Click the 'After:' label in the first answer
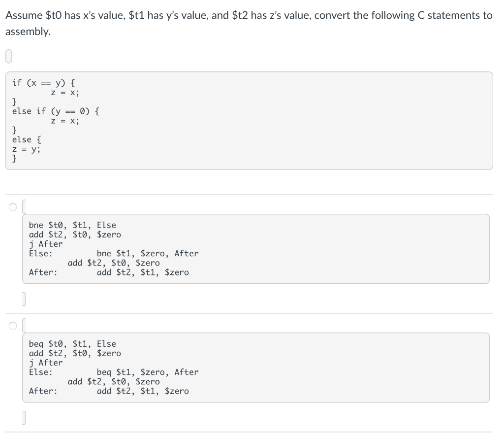Image resolution: width=504 pixels, height=433 pixels. [x=39, y=272]
